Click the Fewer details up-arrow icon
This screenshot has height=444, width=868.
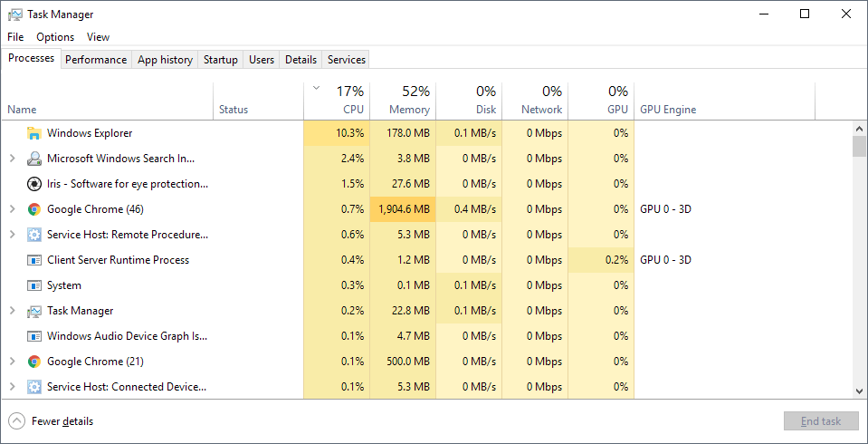17,421
